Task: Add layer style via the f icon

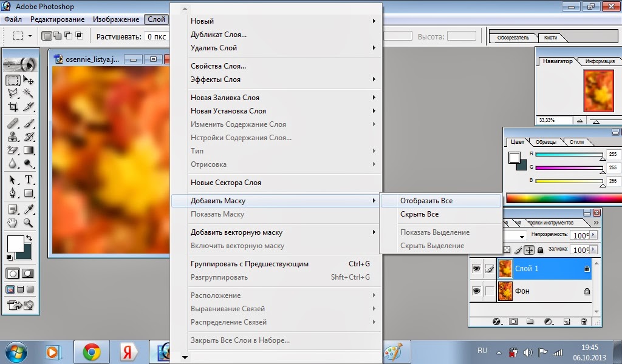Action: pyautogui.click(x=496, y=322)
